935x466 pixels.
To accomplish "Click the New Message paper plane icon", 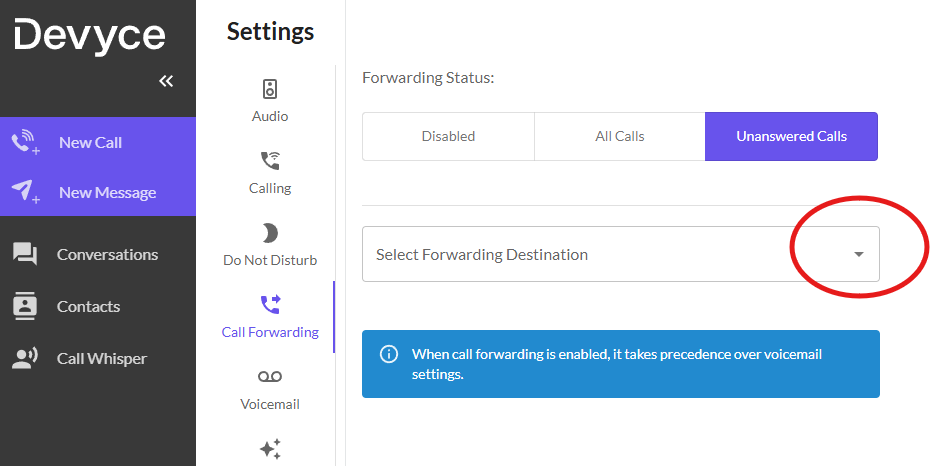I will click(25, 192).
